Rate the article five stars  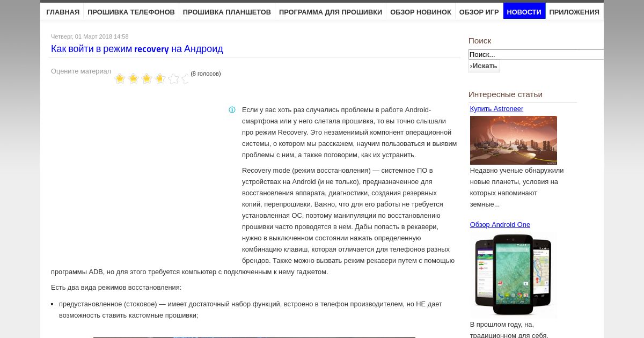[x=173, y=79]
